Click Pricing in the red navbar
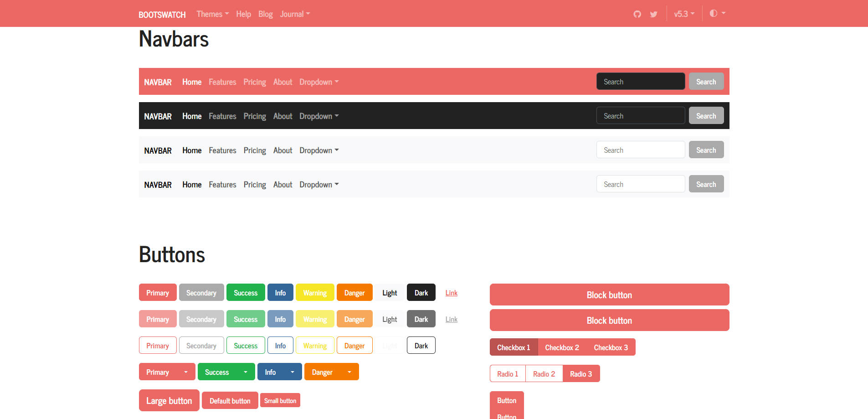The image size is (868, 419). point(255,82)
